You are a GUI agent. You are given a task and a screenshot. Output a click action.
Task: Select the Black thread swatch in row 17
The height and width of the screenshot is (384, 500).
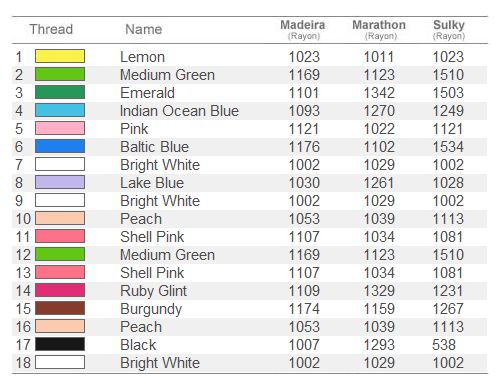[60, 344]
